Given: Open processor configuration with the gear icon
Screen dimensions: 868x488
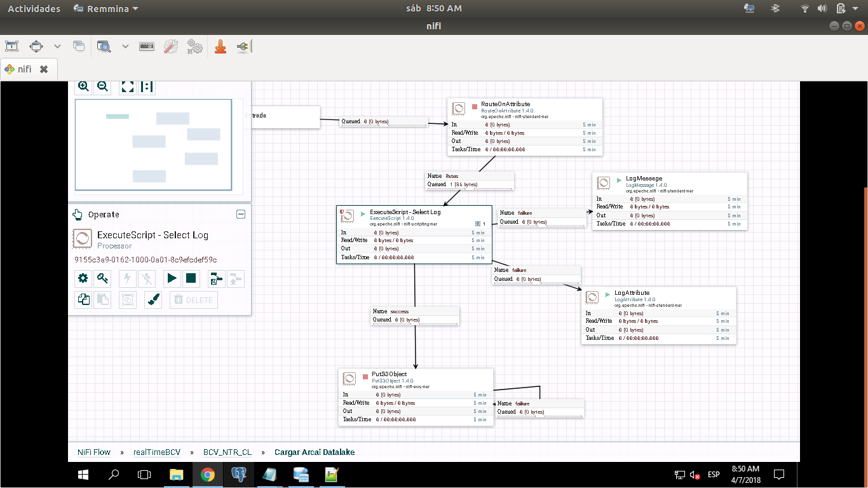Looking at the screenshot, I should coord(83,278).
